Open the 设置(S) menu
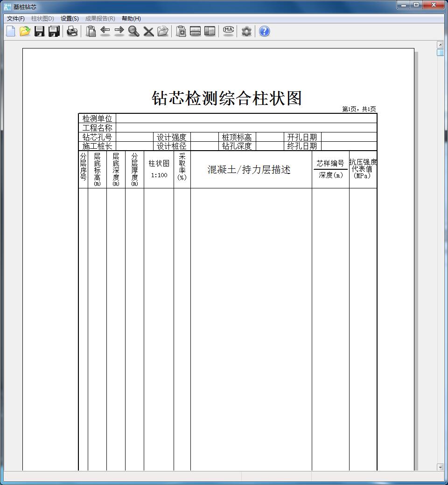Screen dimensions: 448x485 (x=70, y=19)
